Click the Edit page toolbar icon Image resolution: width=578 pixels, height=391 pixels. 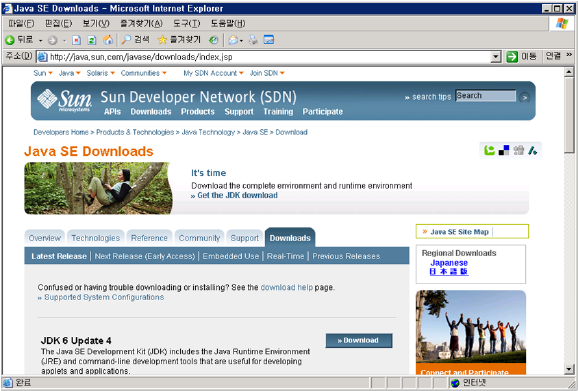click(269, 40)
